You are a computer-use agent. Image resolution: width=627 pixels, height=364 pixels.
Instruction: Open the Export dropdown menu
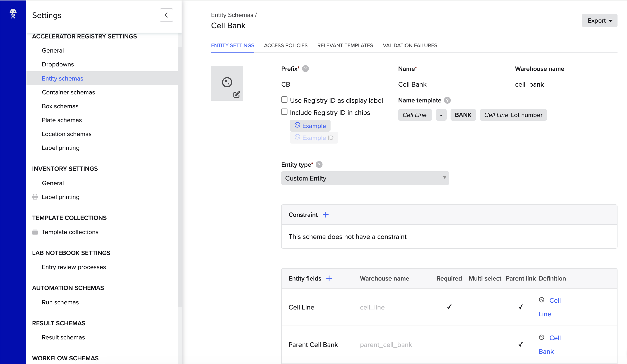599,21
